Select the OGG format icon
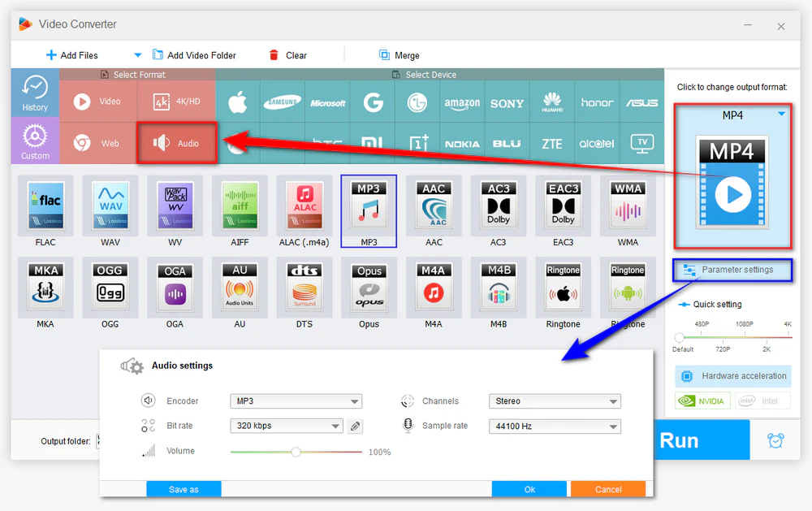 pyautogui.click(x=110, y=288)
